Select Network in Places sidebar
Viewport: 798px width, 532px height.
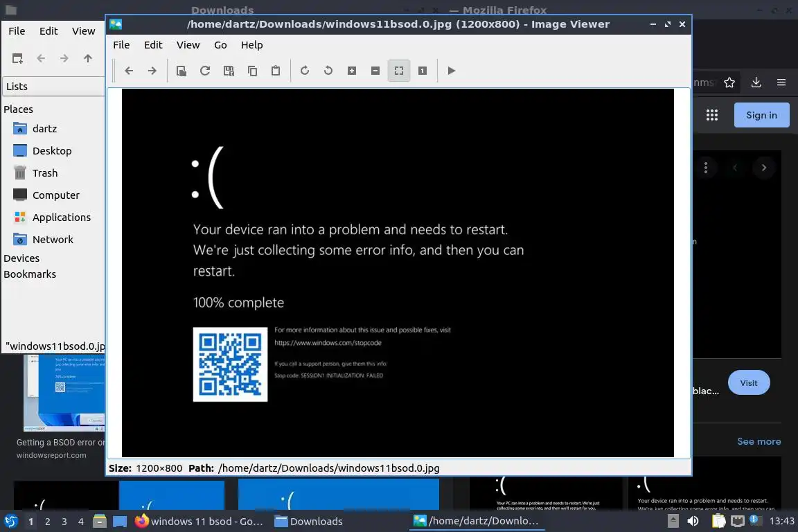[54, 239]
